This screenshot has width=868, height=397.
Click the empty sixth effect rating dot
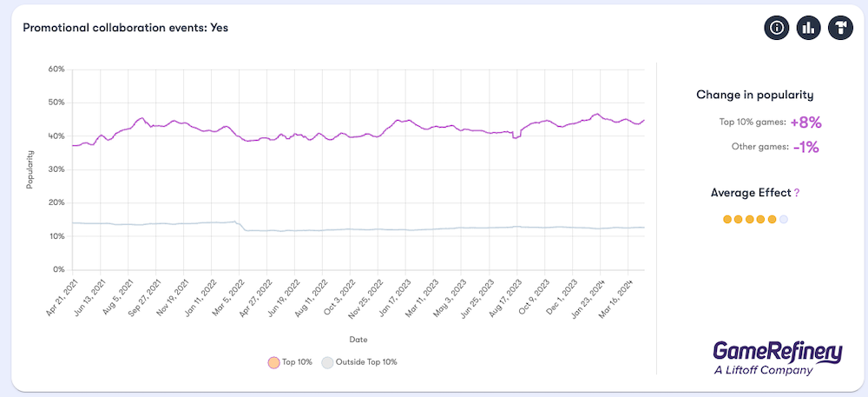coord(784,220)
